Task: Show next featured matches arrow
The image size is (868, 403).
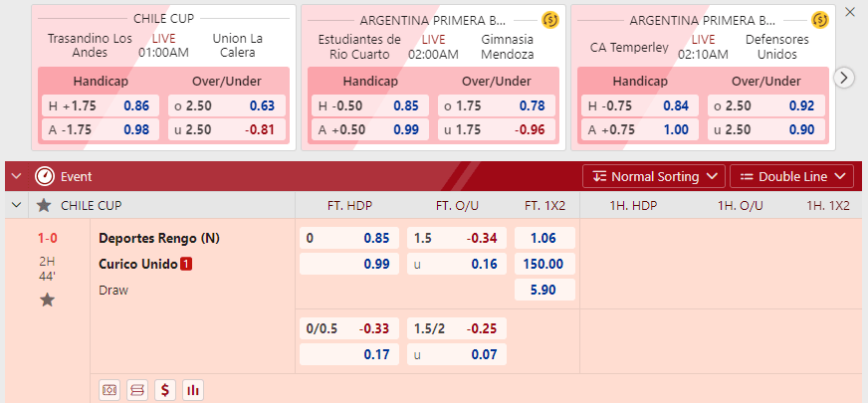Action: click(844, 78)
